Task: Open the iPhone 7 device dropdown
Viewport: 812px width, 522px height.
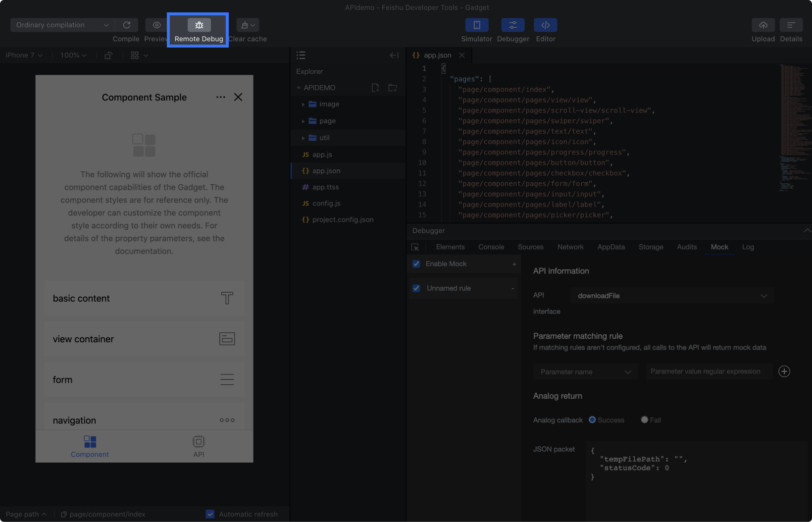Action: click(24, 55)
